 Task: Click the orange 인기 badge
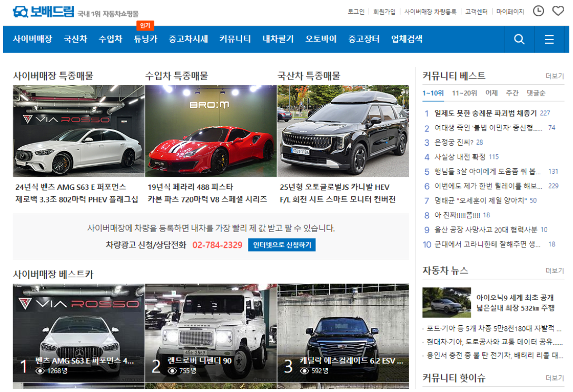point(145,26)
